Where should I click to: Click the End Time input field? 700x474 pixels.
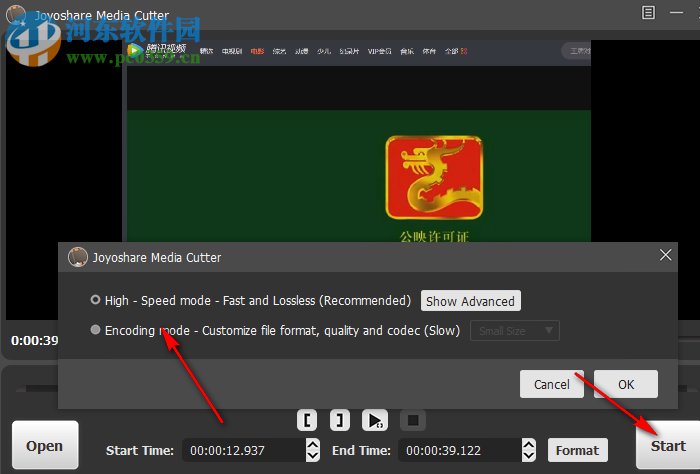[x=460, y=450]
